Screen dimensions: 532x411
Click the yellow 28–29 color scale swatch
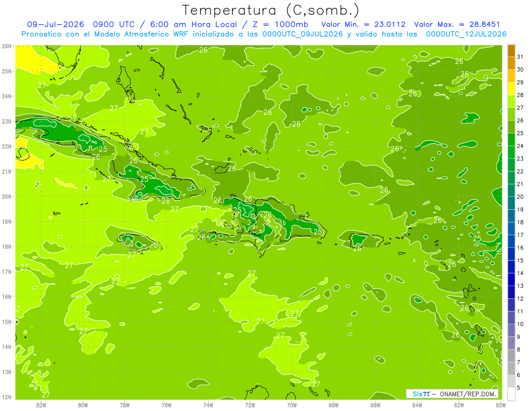(x=511, y=89)
